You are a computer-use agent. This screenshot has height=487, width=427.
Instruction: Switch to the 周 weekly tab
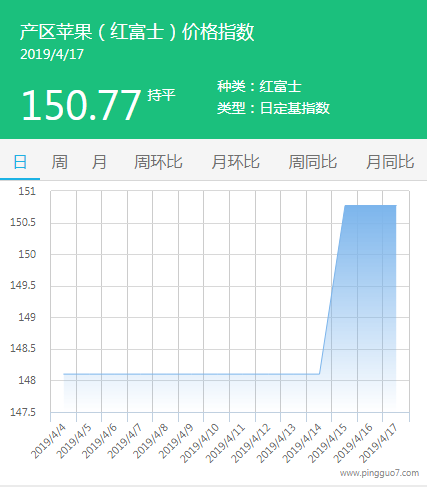59,162
